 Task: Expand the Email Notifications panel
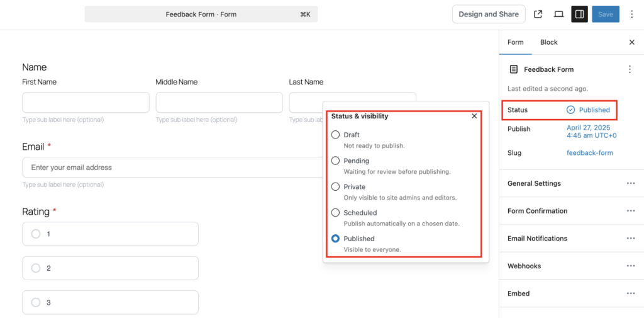coord(571,238)
